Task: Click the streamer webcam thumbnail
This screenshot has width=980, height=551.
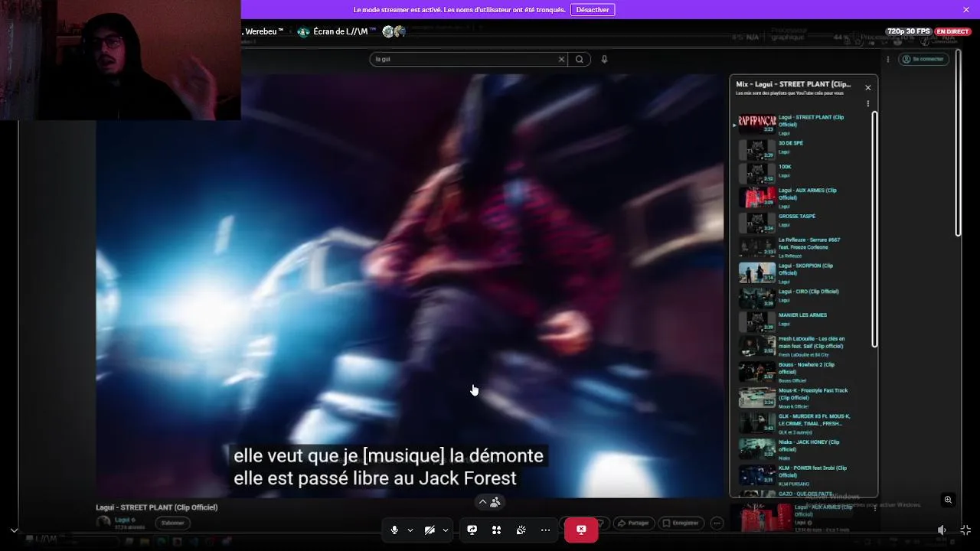Action: pos(120,60)
